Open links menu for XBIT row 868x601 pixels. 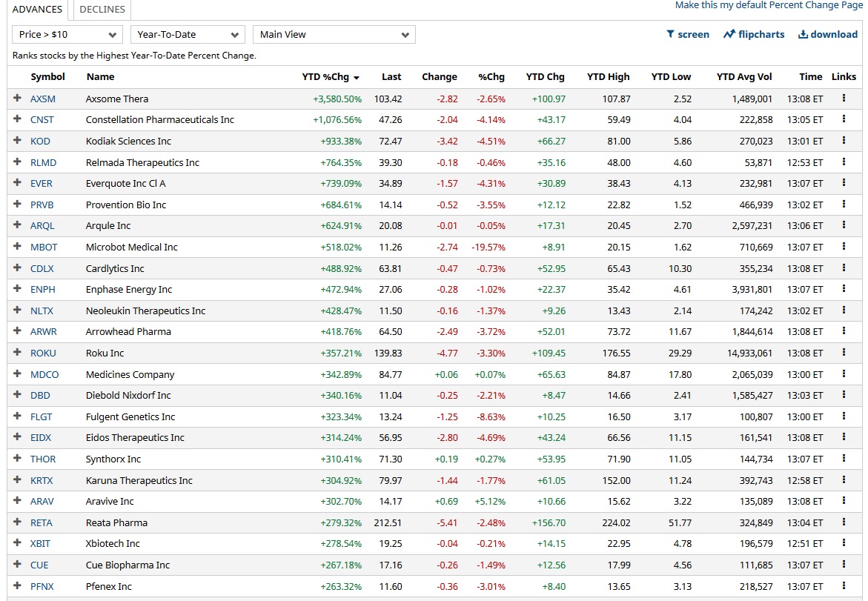tap(844, 543)
